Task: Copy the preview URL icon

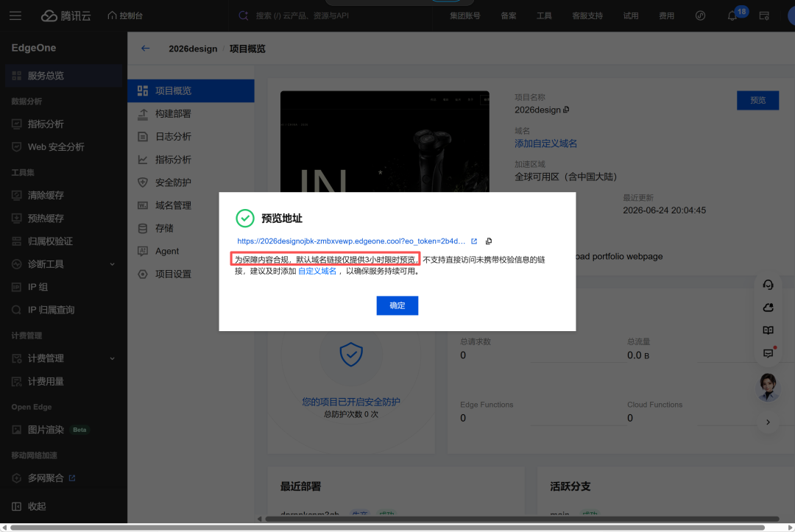Action: tap(489, 241)
